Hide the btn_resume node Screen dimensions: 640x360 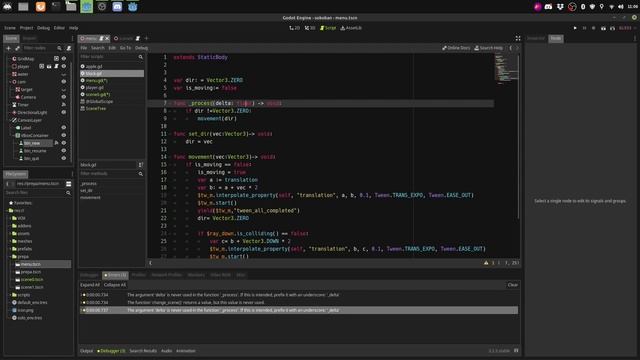tap(64, 151)
